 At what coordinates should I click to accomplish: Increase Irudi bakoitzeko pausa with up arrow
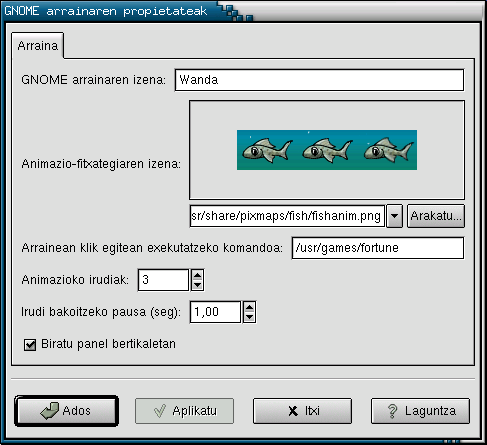(249, 307)
